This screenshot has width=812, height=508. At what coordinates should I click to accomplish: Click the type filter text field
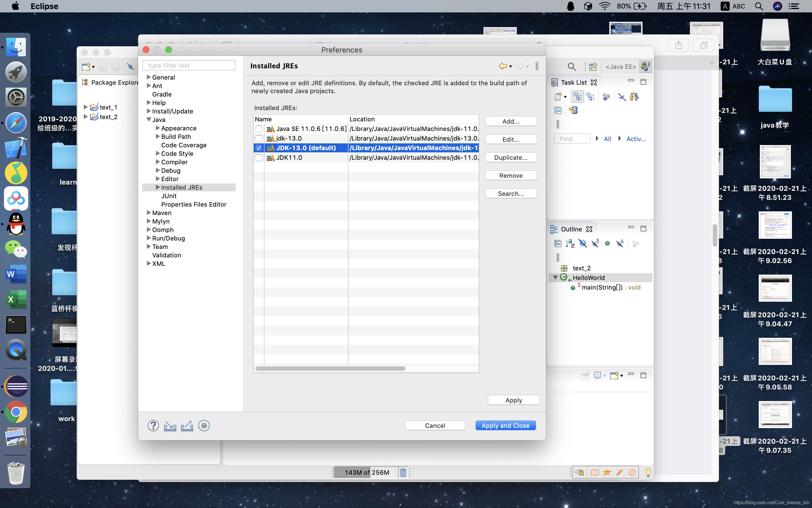pos(189,65)
